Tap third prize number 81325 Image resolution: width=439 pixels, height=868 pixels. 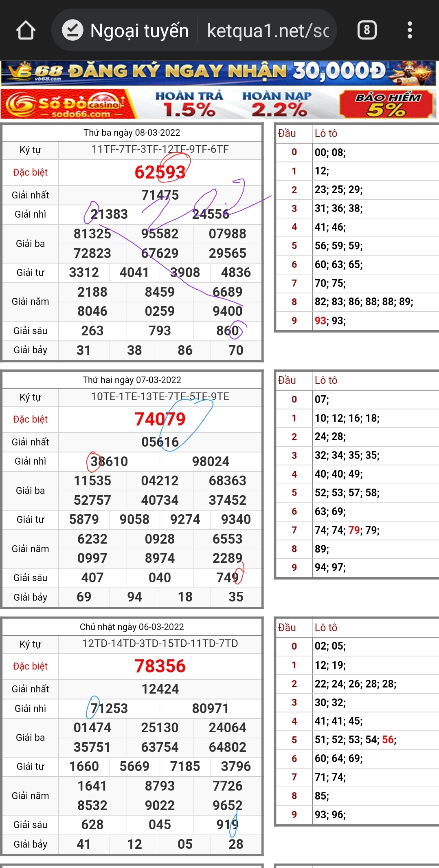pos(92,234)
